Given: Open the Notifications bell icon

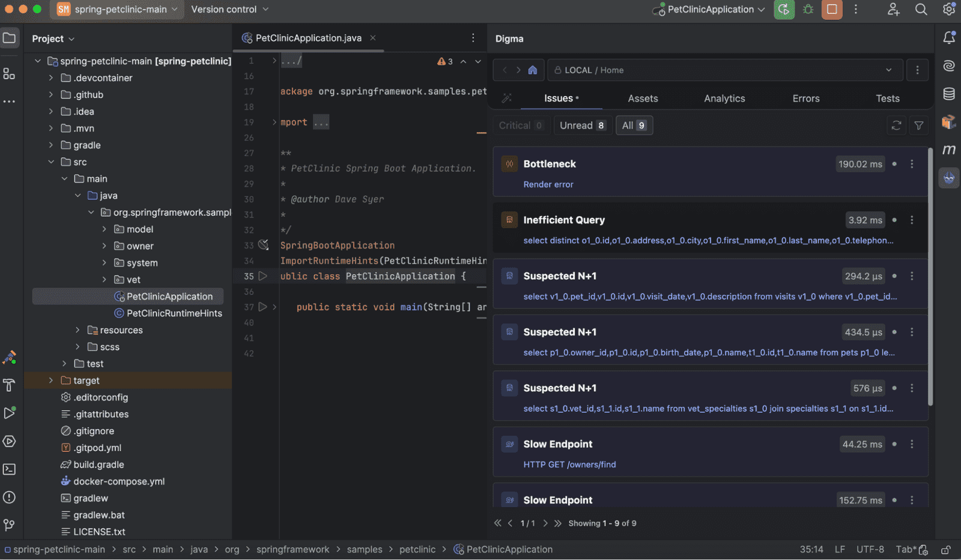Looking at the screenshot, I should pos(949,38).
